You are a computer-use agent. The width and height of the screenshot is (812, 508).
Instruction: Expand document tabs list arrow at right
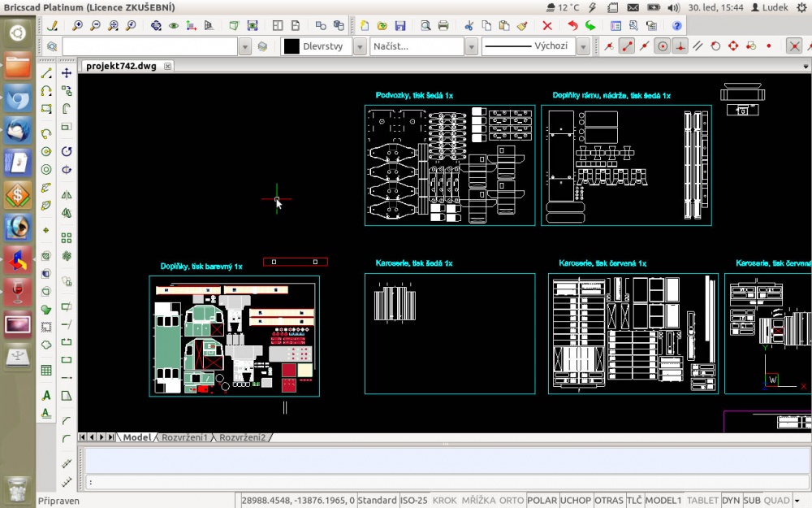(x=806, y=67)
